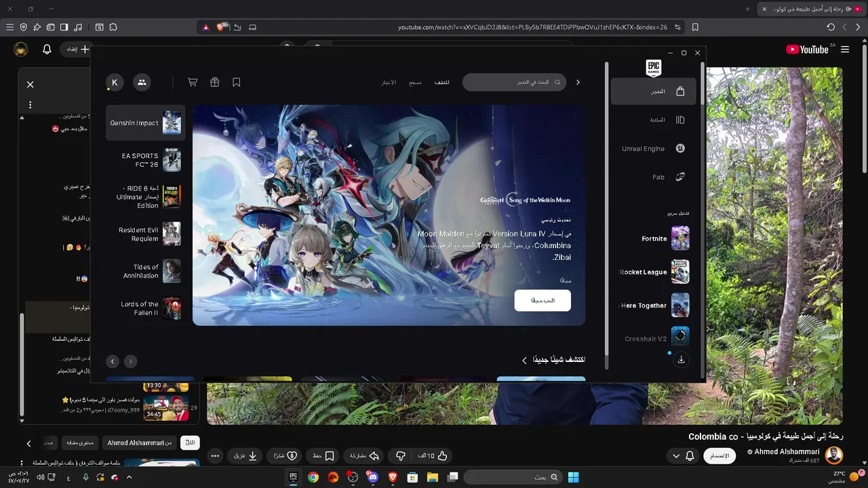
Task: Open Ahmed Alshammari channel name link
Action: click(787, 452)
